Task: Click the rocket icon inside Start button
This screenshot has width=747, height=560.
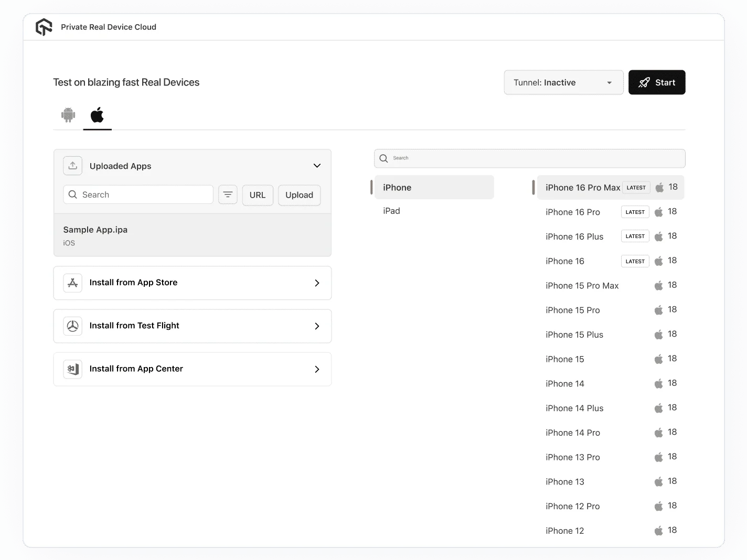Action: [x=643, y=82]
